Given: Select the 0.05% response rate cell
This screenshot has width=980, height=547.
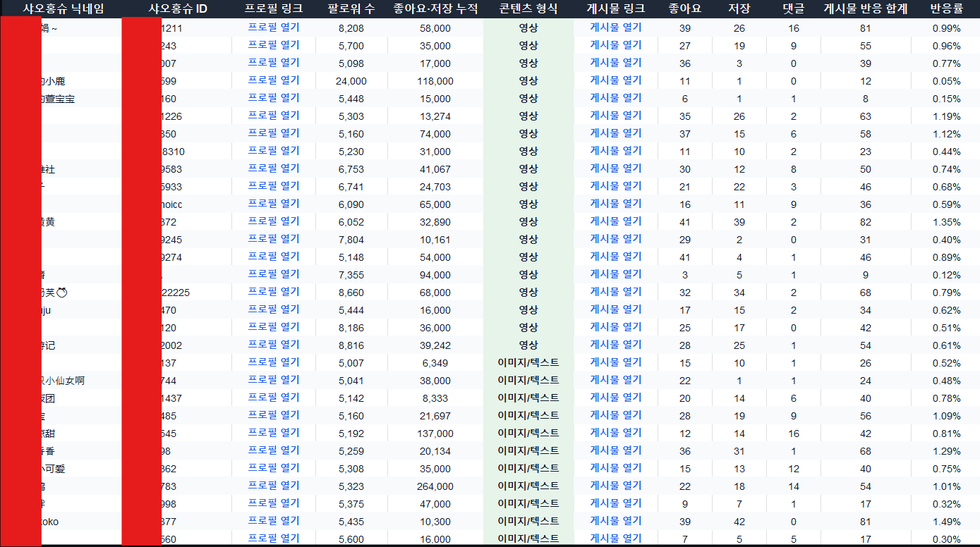Looking at the screenshot, I should 947,81.
